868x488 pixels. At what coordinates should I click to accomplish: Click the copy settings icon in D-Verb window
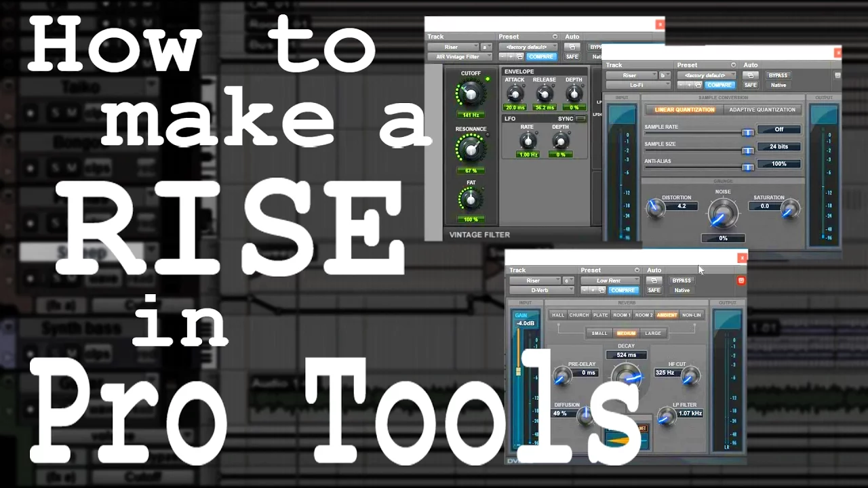point(601,290)
